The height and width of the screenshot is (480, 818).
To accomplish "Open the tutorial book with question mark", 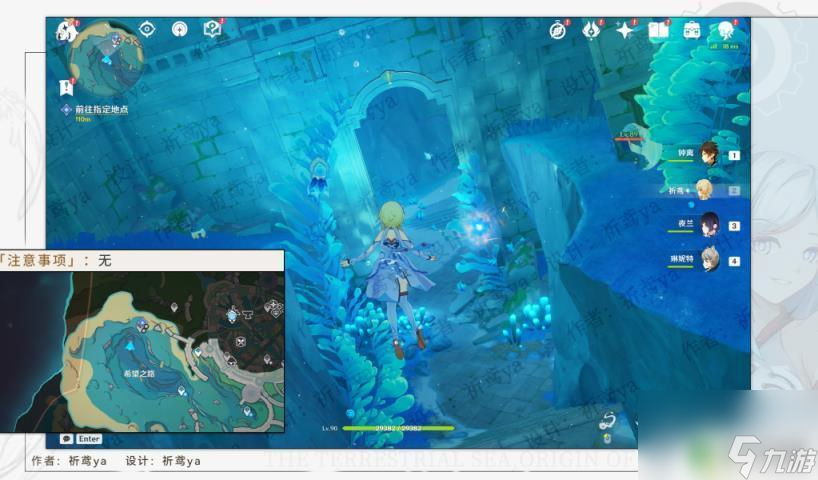I will tap(212, 29).
